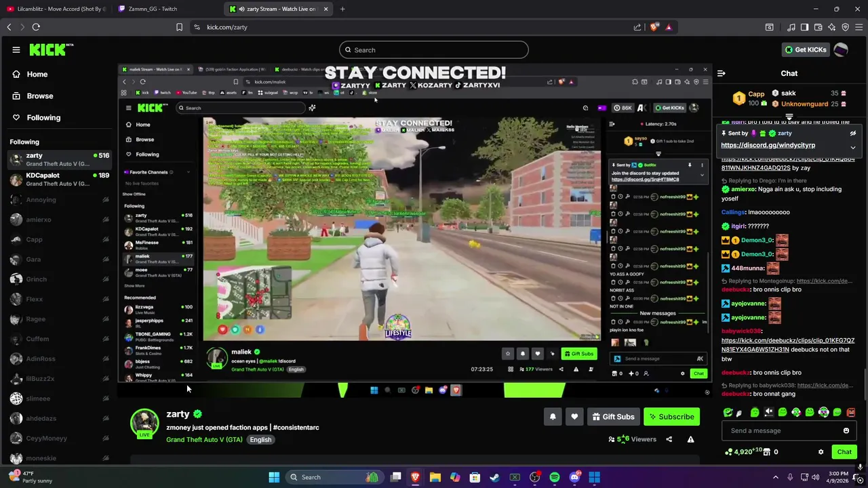Screen dimensions: 868x488
Task: Open Brave Wallet icon
Action: click(x=818, y=27)
